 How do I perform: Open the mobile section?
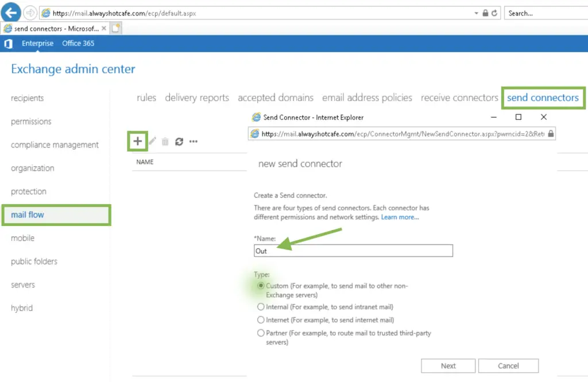pyautogui.click(x=22, y=238)
